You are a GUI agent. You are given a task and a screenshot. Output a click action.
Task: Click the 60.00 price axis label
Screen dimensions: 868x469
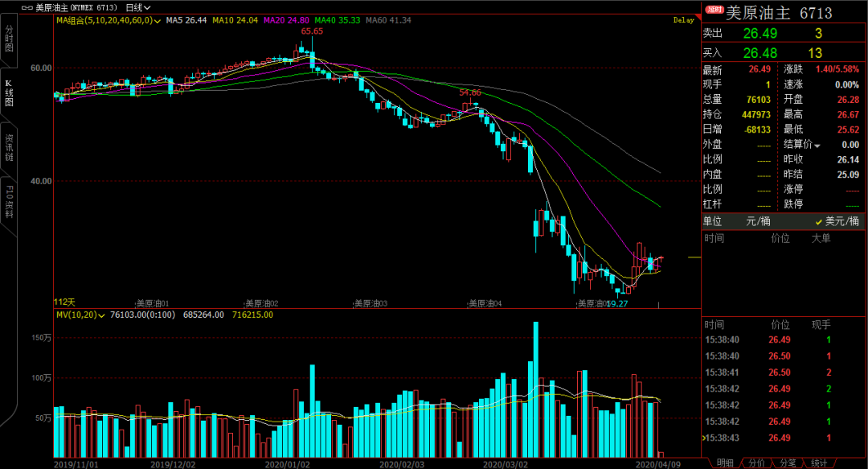tap(41, 68)
